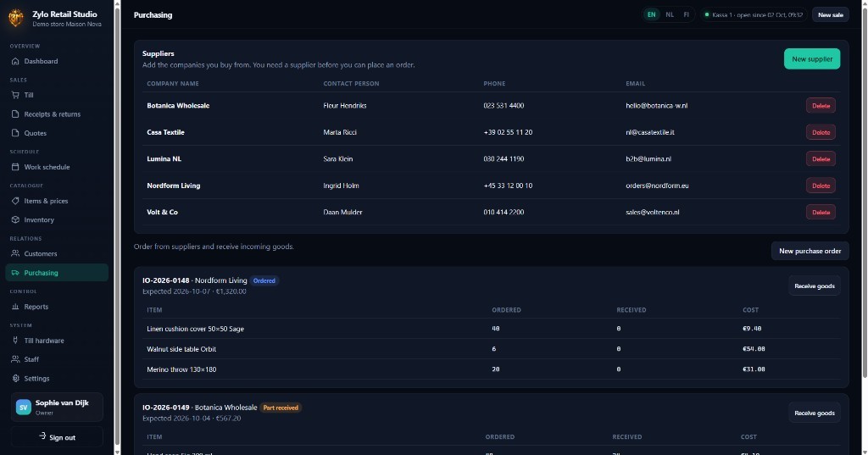Open the Inventory page
The height and width of the screenshot is (455, 868).
coord(57,219)
